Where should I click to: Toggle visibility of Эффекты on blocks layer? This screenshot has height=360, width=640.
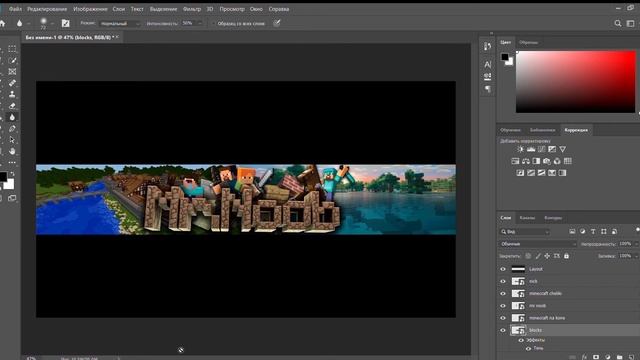521,340
